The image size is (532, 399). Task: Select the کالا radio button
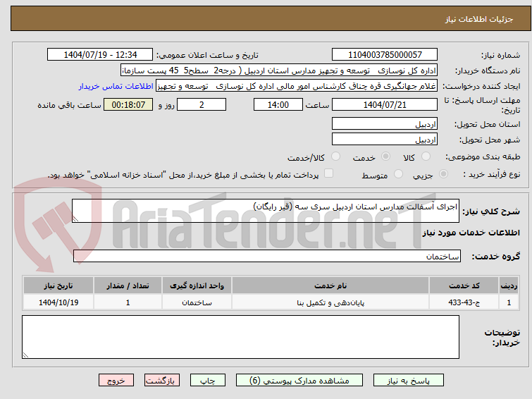click(x=425, y=156)
